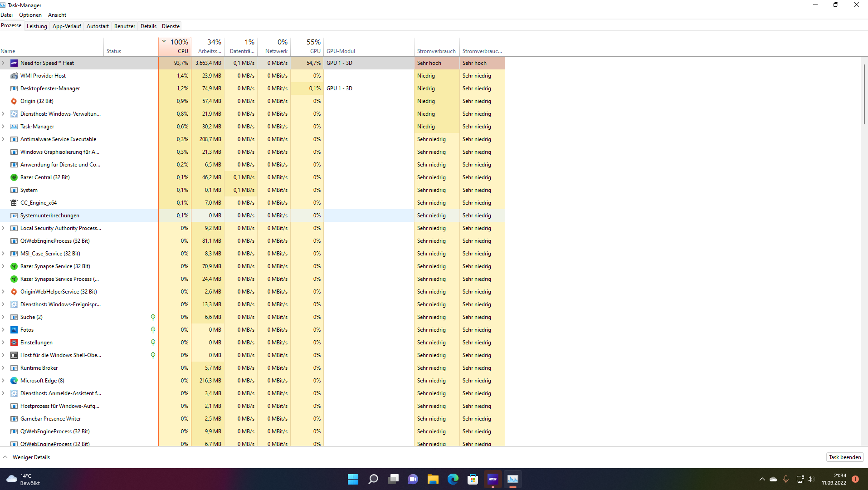The image size is (868, 490).
Task: Switch to the Dienste tab
Action: point(171,26)
